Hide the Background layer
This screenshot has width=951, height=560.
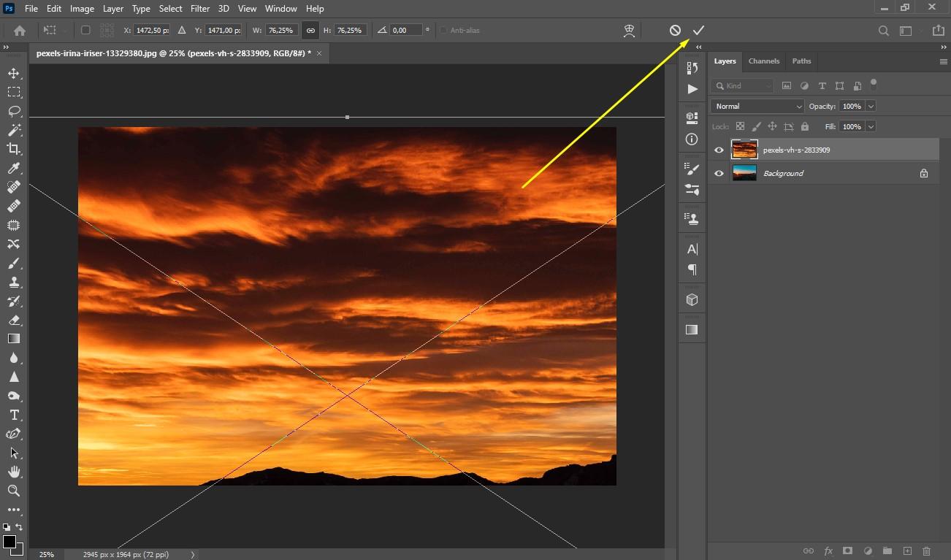(719, 174)
